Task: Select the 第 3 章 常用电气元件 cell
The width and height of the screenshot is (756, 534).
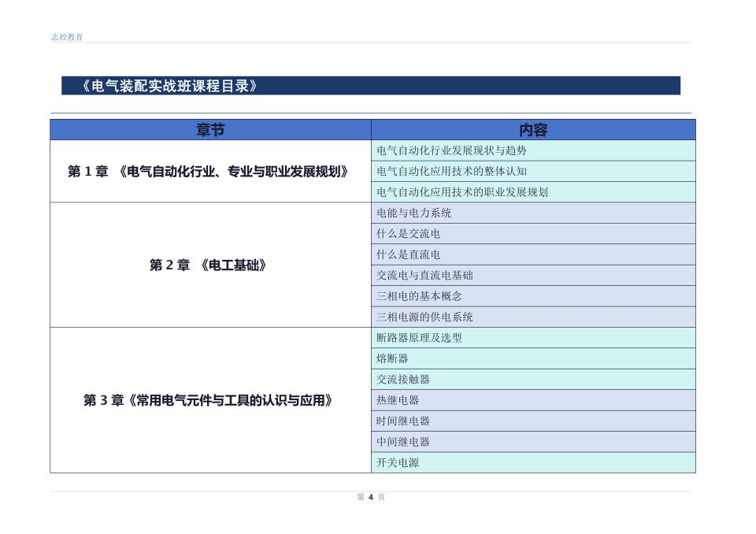Action: [211, 400]
